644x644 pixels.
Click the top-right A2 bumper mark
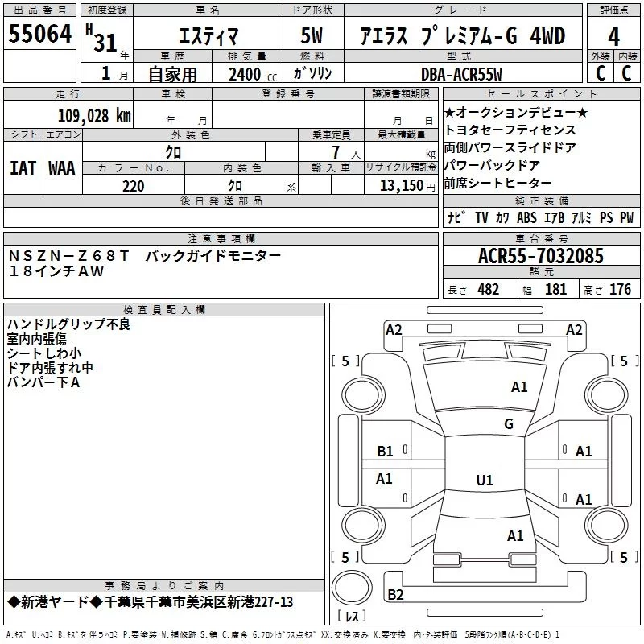[x=574, y=330]
